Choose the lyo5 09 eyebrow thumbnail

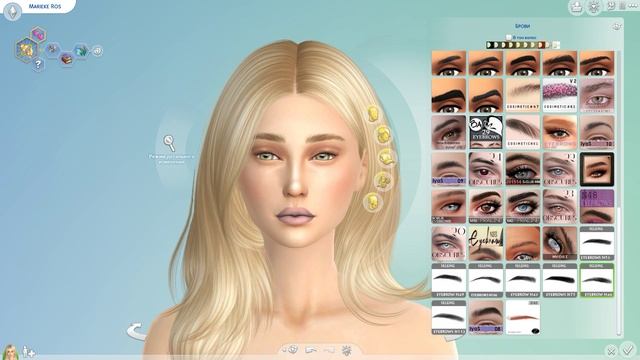449,169
